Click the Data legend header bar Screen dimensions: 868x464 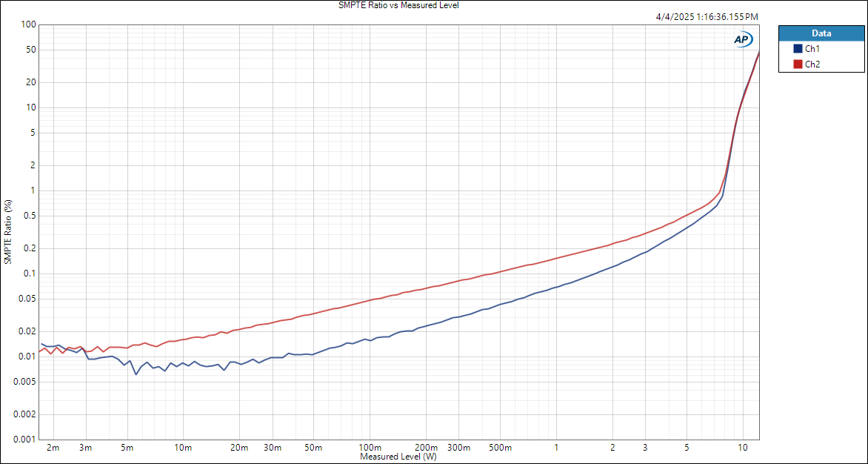821,33
